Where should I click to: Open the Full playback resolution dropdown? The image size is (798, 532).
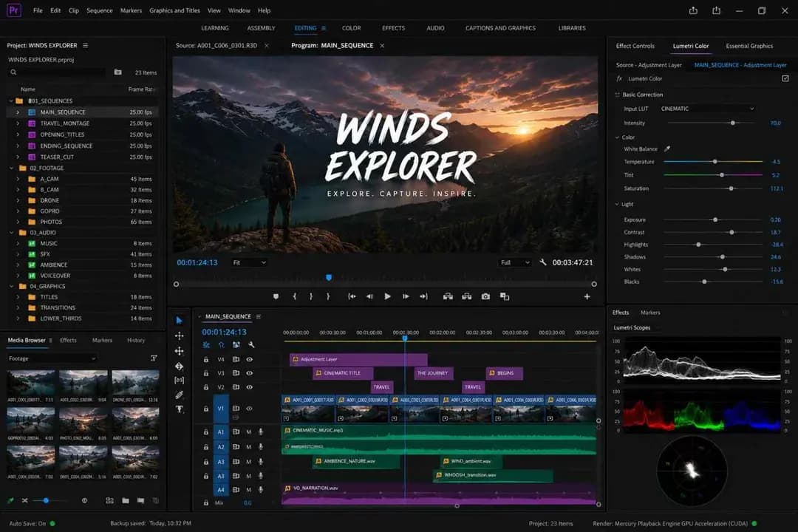[x=515, y=262]
